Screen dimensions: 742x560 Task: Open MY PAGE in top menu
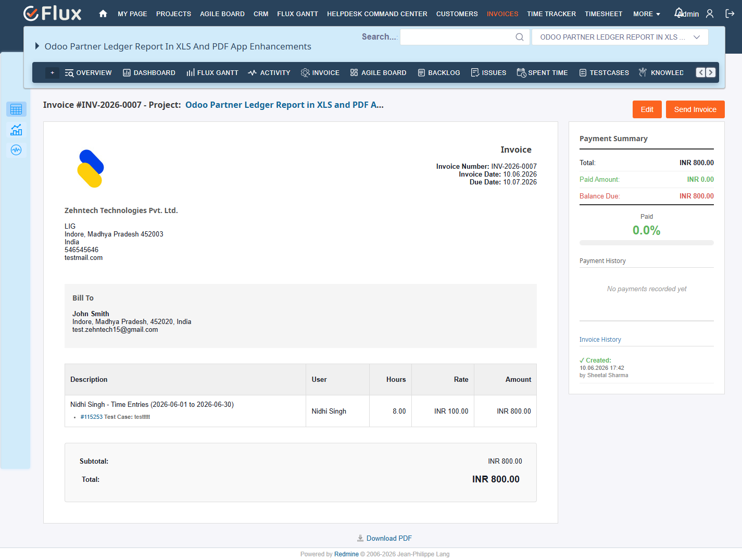pos(132,14)
